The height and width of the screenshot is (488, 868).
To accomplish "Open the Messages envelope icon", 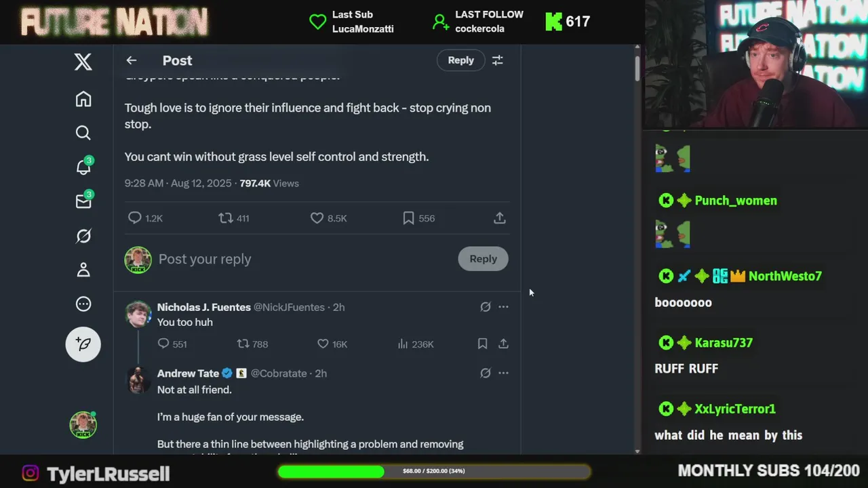I will [x=83, y=201].
